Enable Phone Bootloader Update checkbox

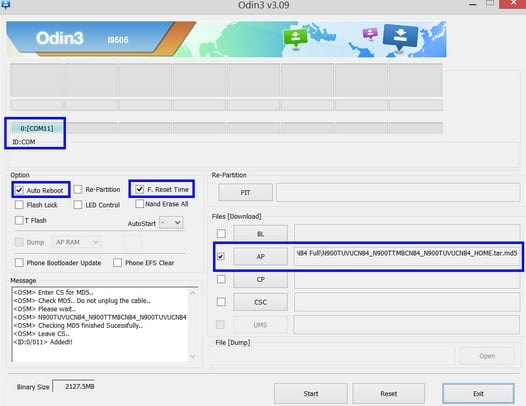tap(19, 262)
